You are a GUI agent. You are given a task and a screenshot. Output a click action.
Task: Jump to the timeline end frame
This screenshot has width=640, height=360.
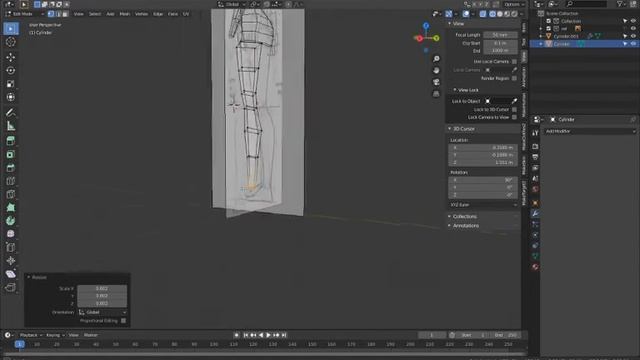point(284,335)
